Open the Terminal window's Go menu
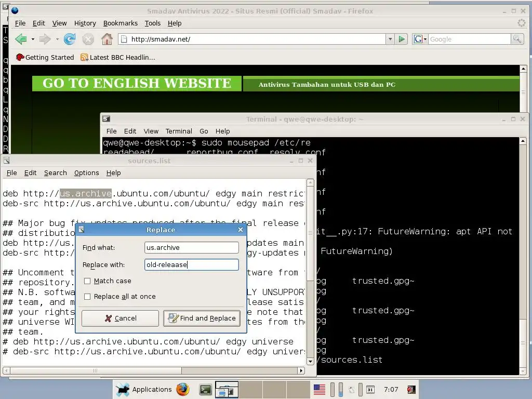The image size is (532, 399). point(204,131)
